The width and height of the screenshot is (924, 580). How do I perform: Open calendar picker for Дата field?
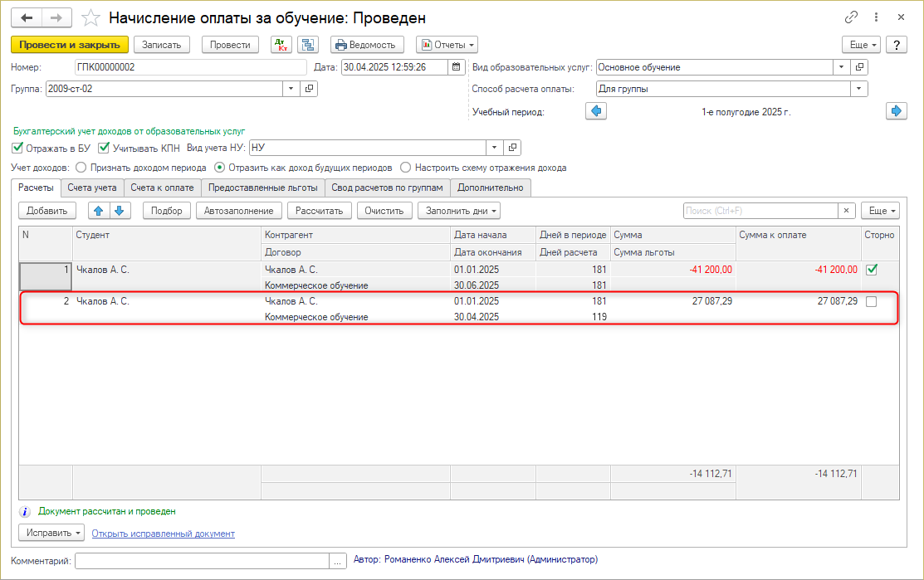click(x=456, y=67)
